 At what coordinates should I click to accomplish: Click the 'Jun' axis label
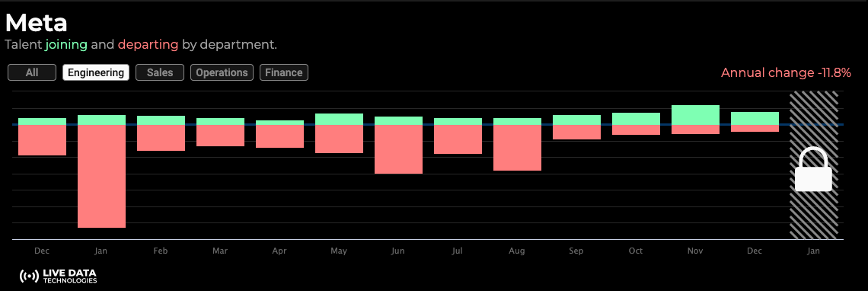click(x=397, y=251)
